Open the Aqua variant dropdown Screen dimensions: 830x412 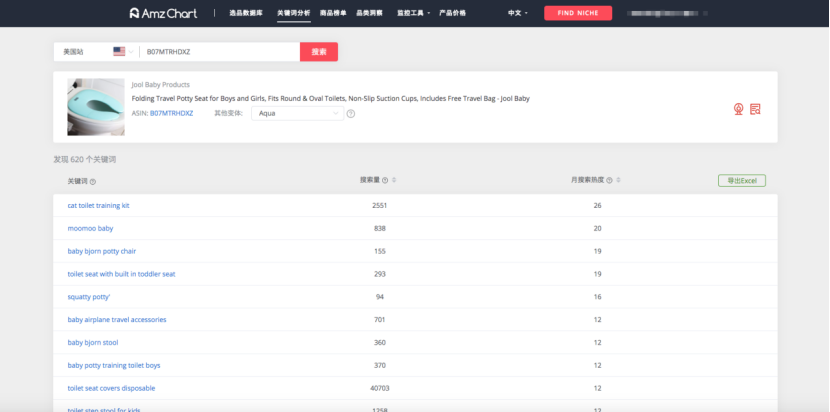pyautogui.click(x=297, y=113)
